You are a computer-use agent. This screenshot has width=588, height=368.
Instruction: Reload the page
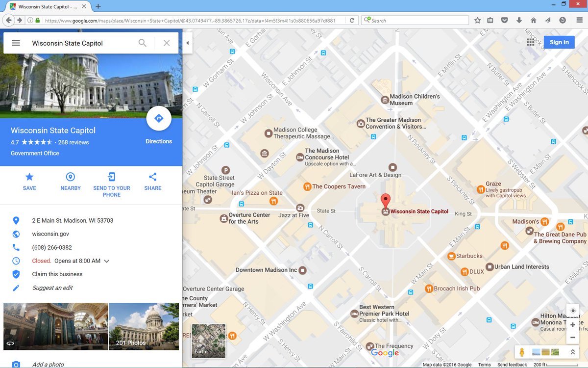pos(352,20)
